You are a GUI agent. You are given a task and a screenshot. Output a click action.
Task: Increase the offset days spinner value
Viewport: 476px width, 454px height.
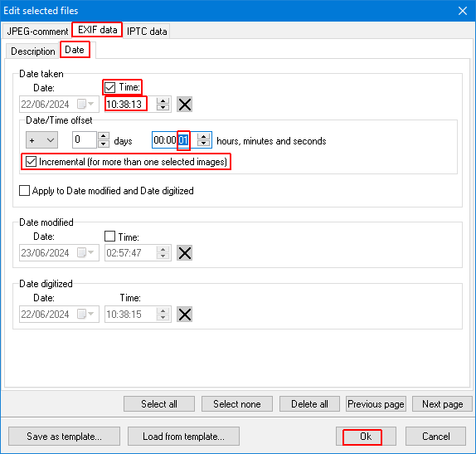pos(104,136)
